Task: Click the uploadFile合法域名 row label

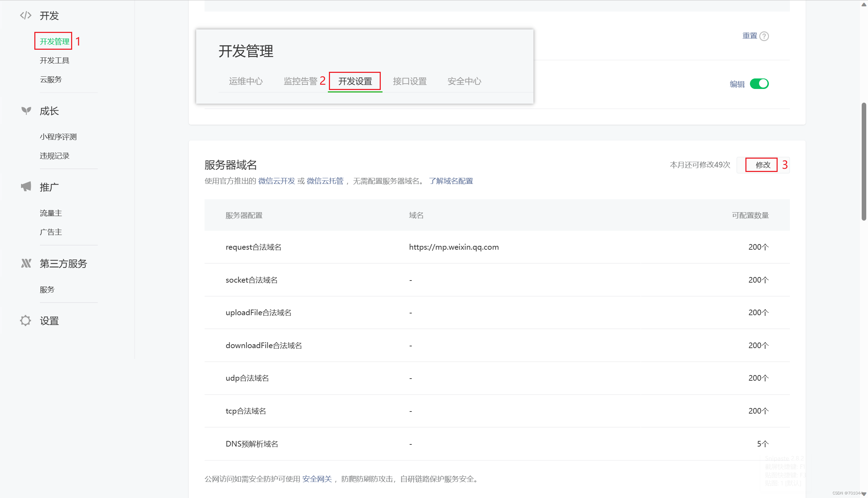Action: coord(259,312)
